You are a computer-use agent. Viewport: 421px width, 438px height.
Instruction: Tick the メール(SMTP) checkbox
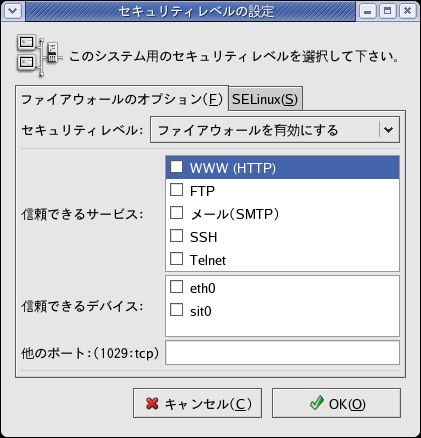pos(176,213)
